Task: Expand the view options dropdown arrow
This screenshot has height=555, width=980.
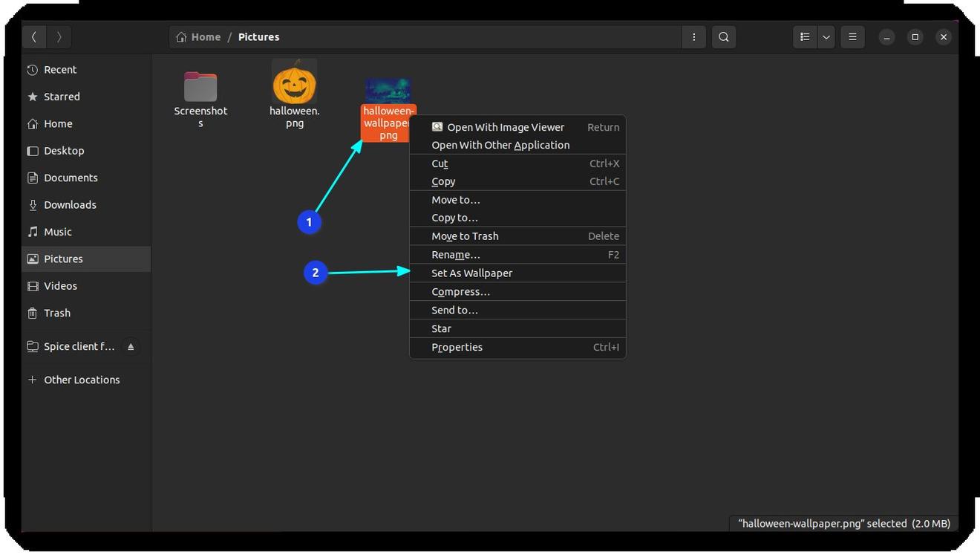Action: (826, 37)
